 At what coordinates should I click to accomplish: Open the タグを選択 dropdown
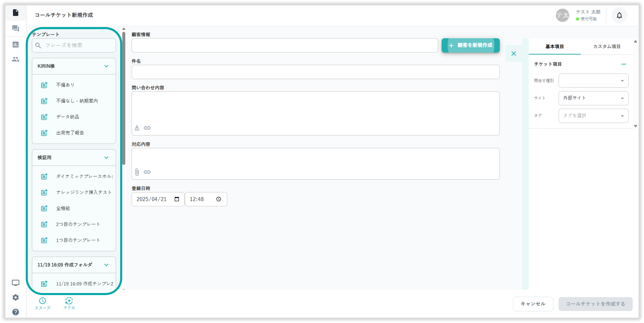pos(593,116)
